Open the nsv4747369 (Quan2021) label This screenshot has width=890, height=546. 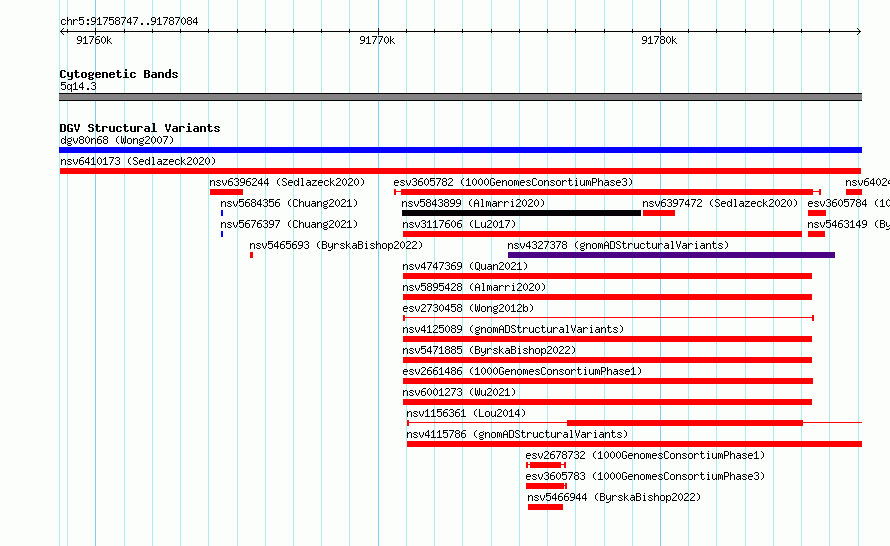465,266
